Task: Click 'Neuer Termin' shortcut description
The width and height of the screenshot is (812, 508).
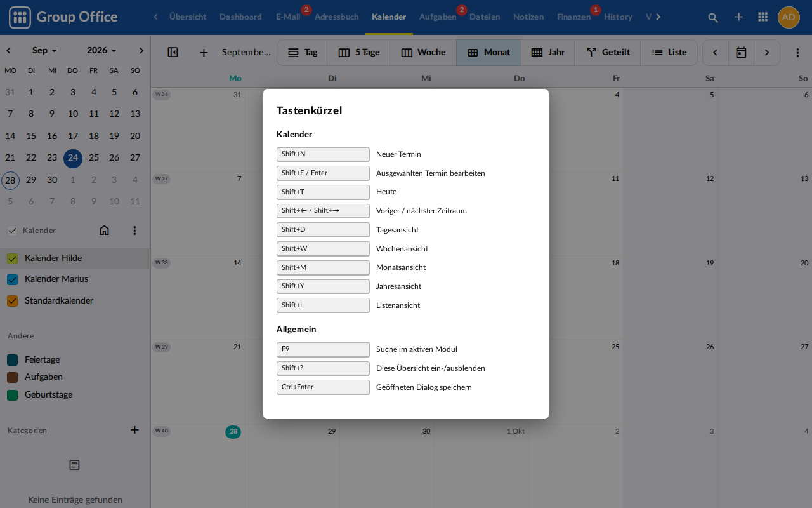Action: [398, 154]
